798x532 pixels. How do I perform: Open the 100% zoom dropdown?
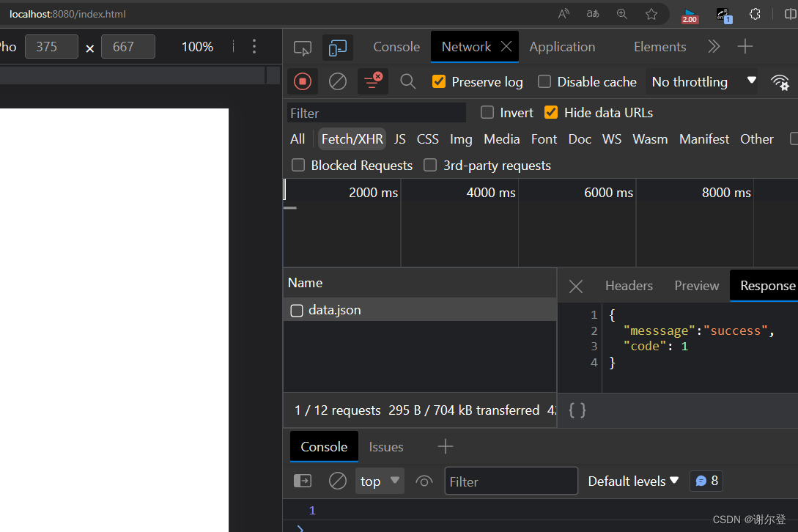pyautogui.click(x=197, y=47)
